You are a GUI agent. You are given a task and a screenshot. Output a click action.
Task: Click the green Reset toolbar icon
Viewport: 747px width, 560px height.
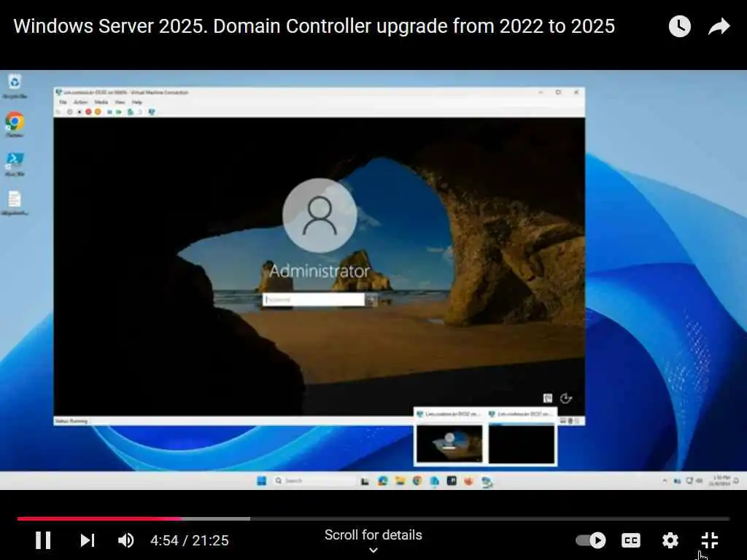(x=119, y=112)
